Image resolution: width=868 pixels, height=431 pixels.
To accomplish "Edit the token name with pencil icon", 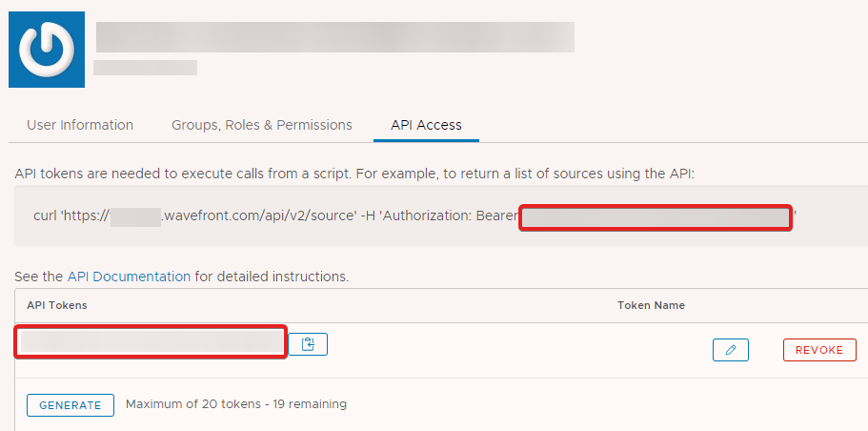I will coord(730,350).
